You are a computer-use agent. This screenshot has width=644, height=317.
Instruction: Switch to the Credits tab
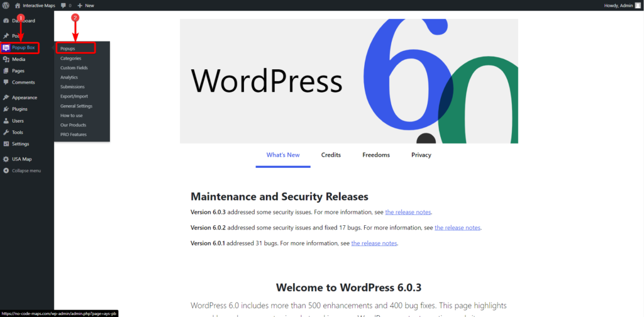[331, 155]
